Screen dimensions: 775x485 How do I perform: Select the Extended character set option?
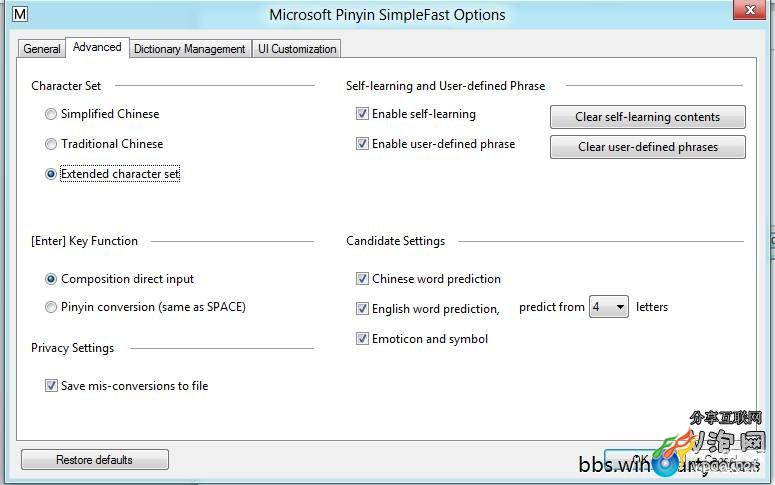coord(50,174)
